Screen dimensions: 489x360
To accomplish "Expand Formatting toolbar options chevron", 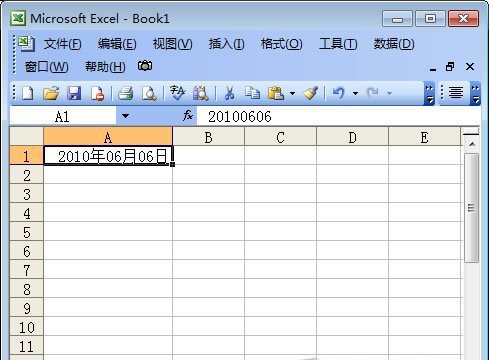I will (475, 93).
